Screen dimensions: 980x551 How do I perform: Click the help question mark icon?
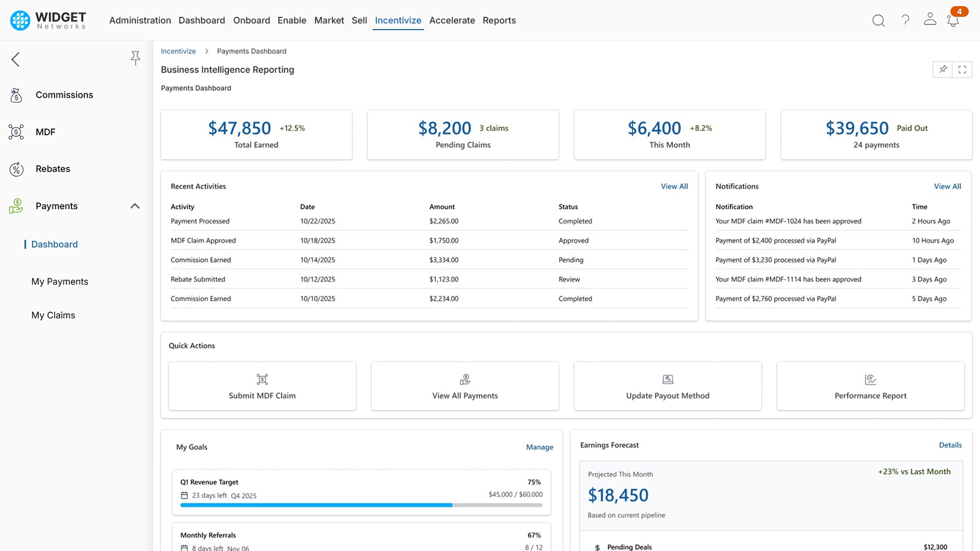(905, 20)
